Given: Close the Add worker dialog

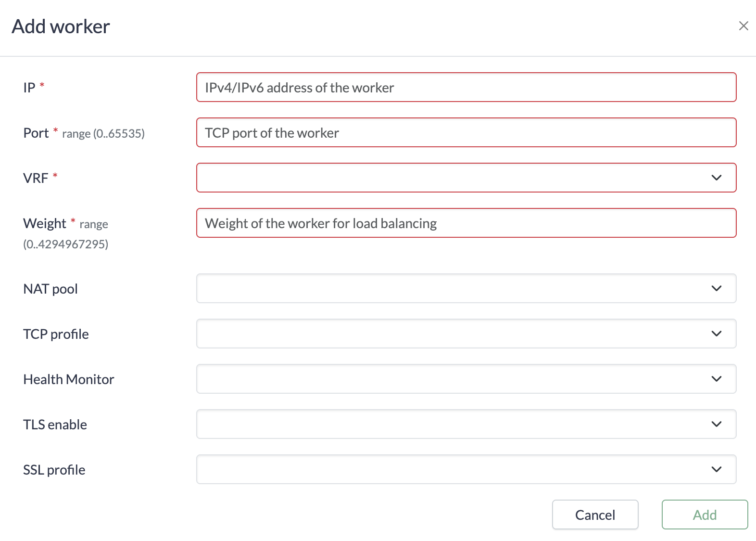Looking at the screenshot, I should click(x=743, y=26).
